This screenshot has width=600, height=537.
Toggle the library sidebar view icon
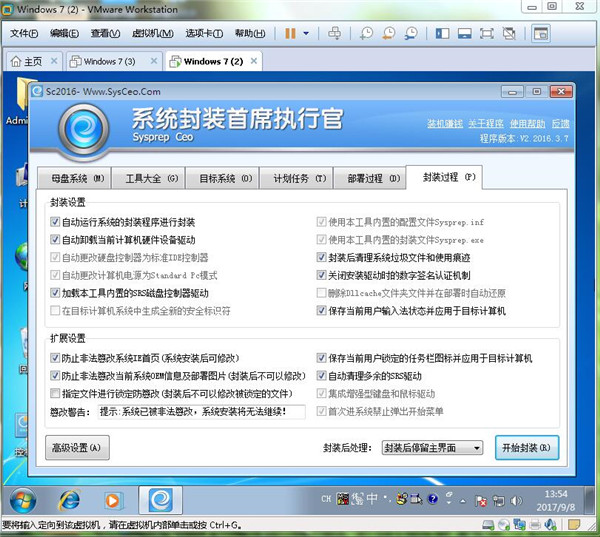pyautogui.click(x=442, y=34)
